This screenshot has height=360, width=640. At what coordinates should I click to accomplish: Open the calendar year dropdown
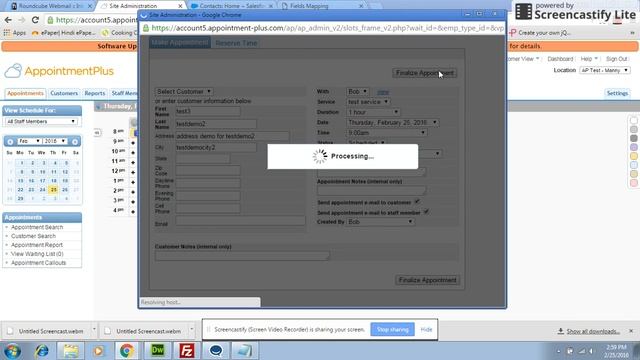(55, 141)
